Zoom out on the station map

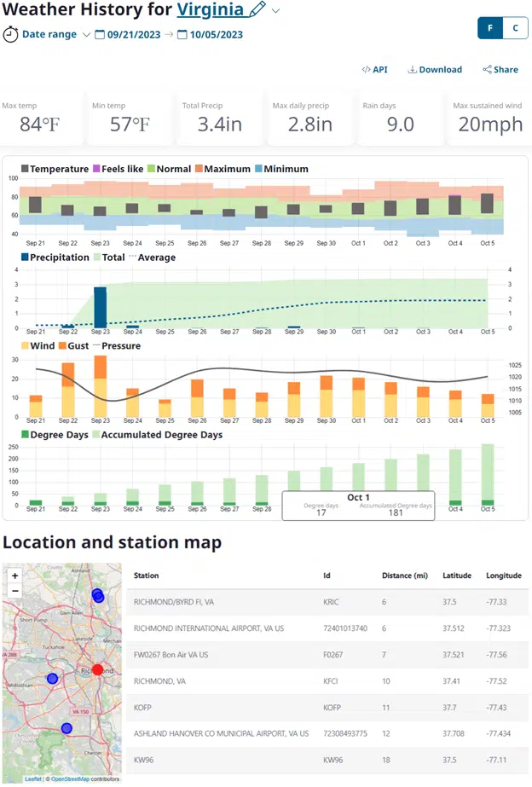tap(14, 590)
